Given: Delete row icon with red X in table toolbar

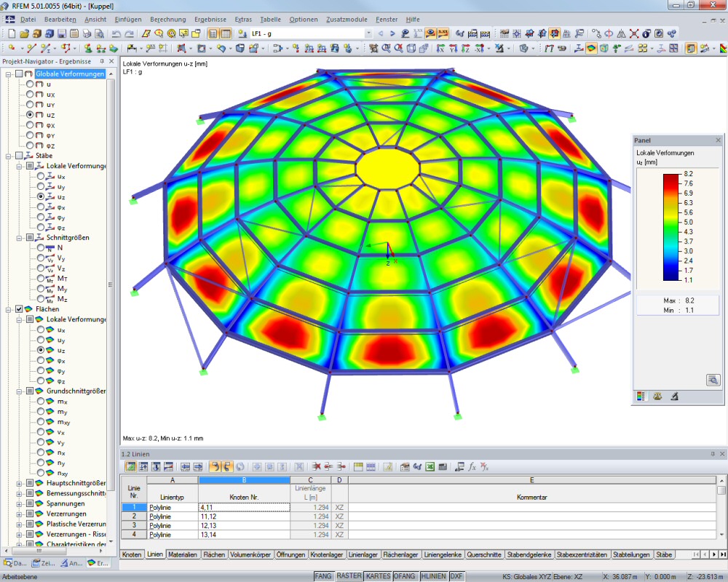Looking at the screenshot, I should tap(317, 466).
